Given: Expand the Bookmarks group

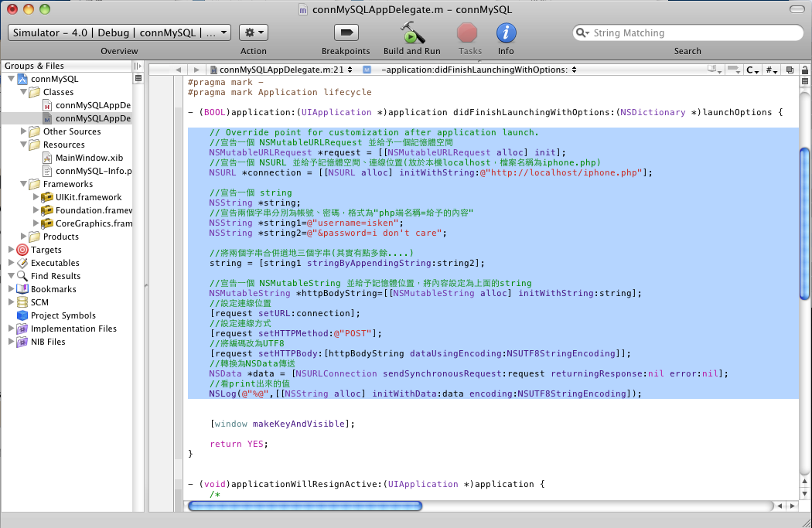Looking at the screenshot, I should click(x=11, y=289).
